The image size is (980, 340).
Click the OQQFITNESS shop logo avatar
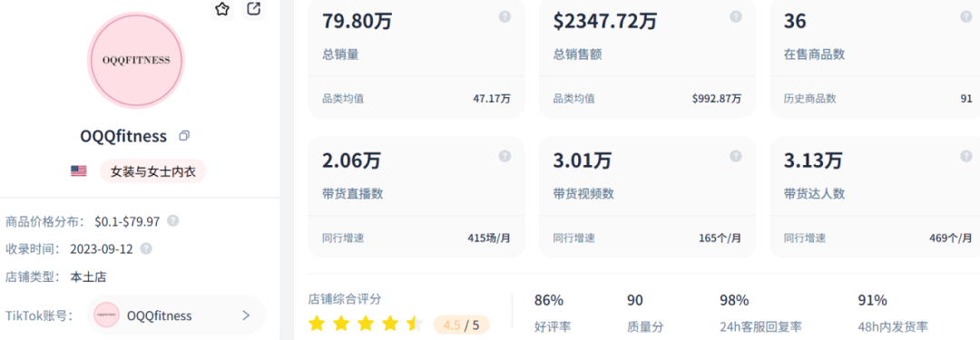click(x=136, y=61)
